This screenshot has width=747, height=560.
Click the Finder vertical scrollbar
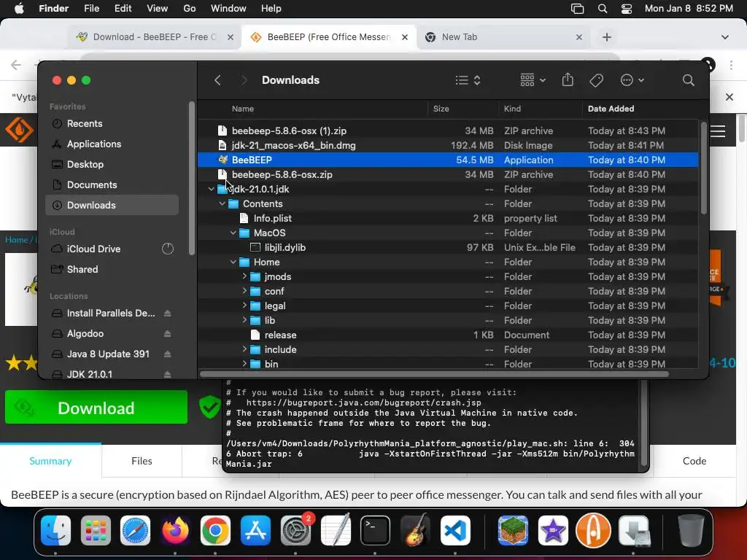click(x=704, y=168)
